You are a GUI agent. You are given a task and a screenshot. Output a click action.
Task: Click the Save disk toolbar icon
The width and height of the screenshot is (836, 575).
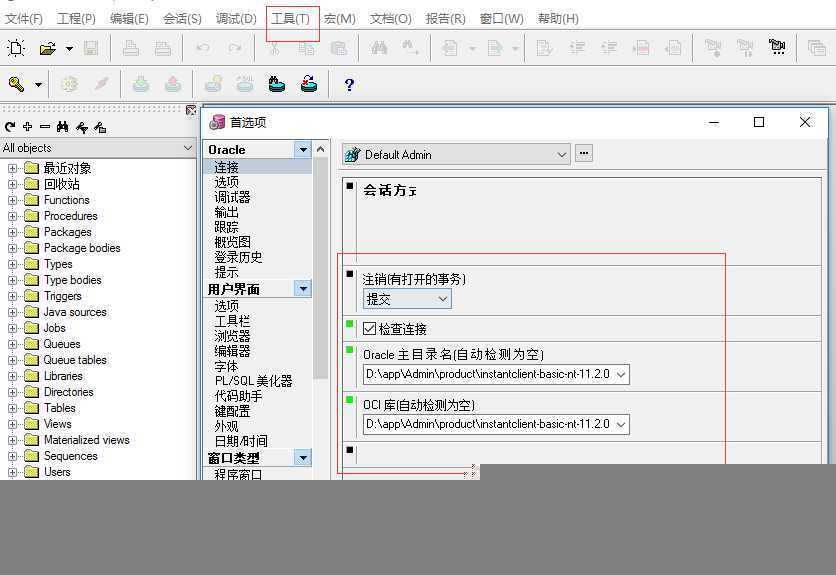pos(91,49)
